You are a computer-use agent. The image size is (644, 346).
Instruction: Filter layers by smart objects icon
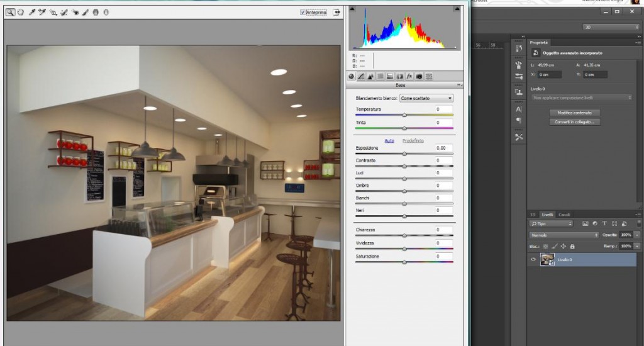[624, 223]
